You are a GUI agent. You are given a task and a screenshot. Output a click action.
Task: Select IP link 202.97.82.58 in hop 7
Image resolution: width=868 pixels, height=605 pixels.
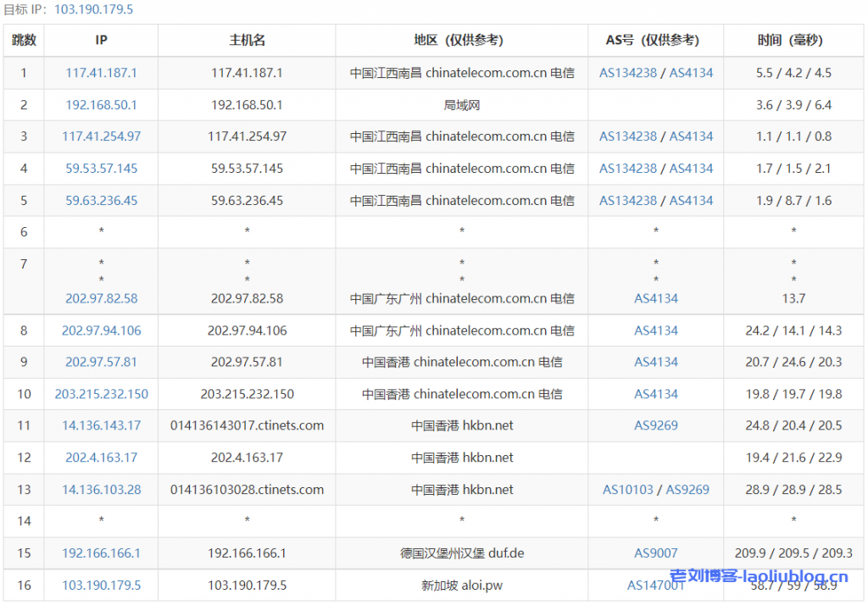tap(101, 298)
